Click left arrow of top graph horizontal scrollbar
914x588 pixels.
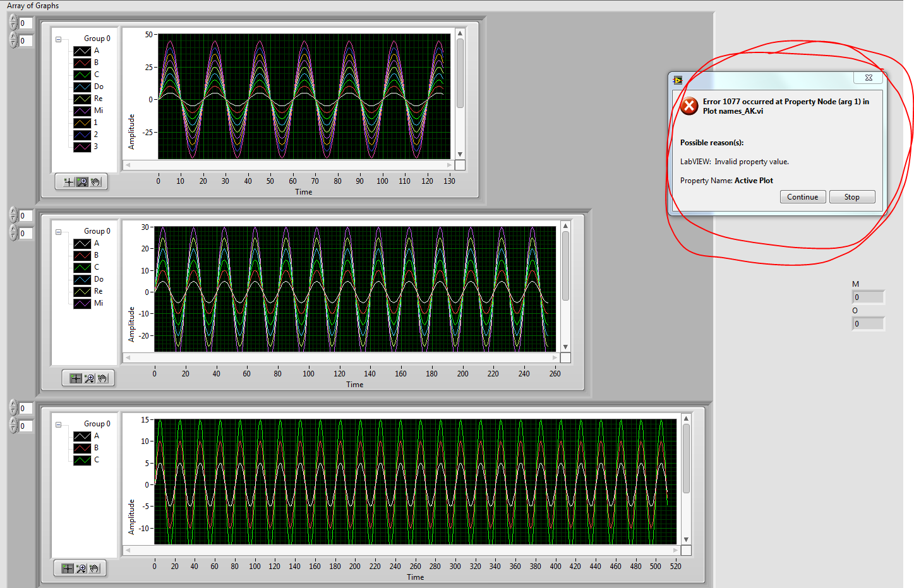pyautogui.click(x=128, y=165)
